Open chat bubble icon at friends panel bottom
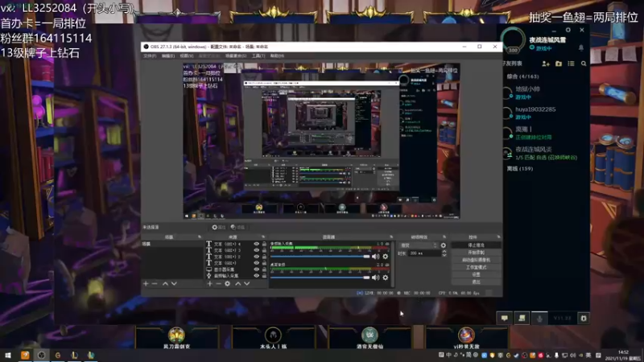 tap(505, 318)
